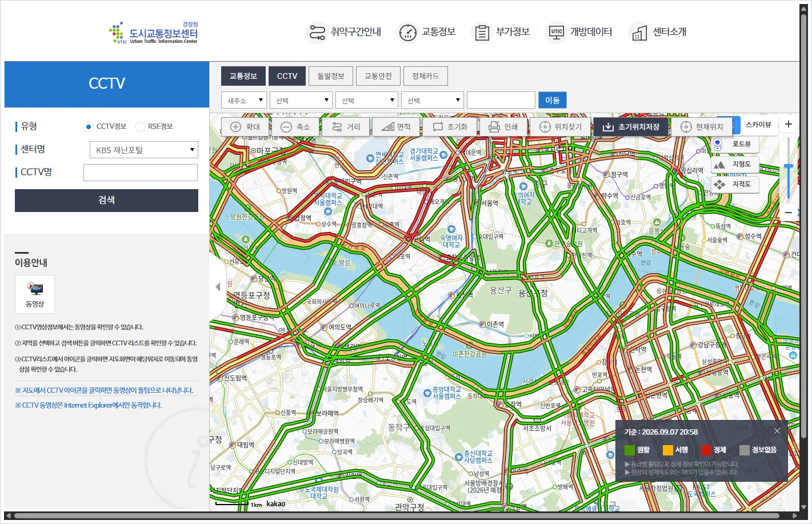Switch to the 정체카드 tab
Image resolution: width=812 pixels, height=524 pixels.
click(426, 76)
